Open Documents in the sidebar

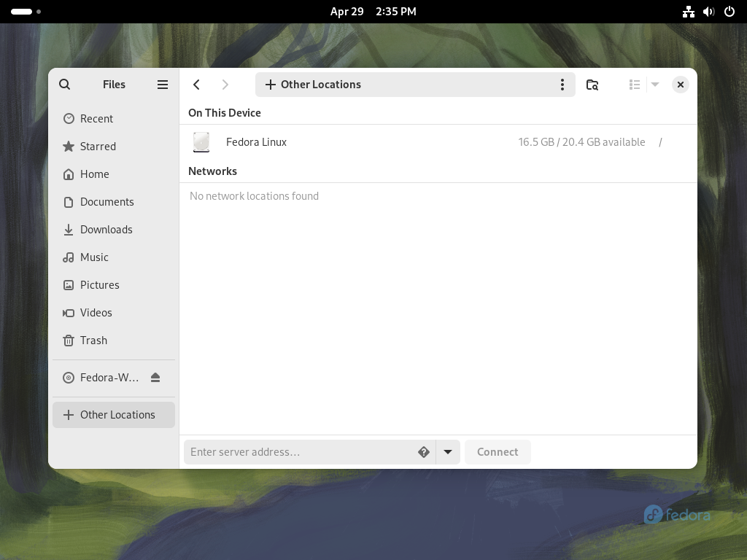114,201
